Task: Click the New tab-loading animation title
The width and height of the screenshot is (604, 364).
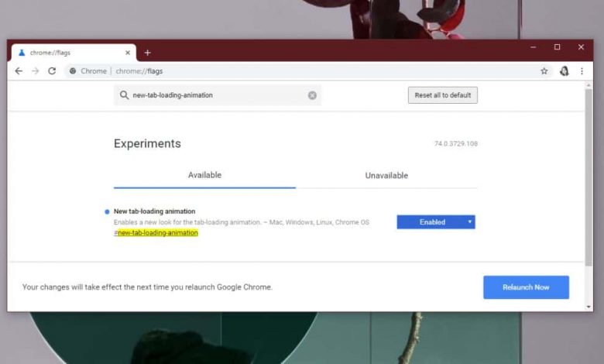Action: point(154,211)
